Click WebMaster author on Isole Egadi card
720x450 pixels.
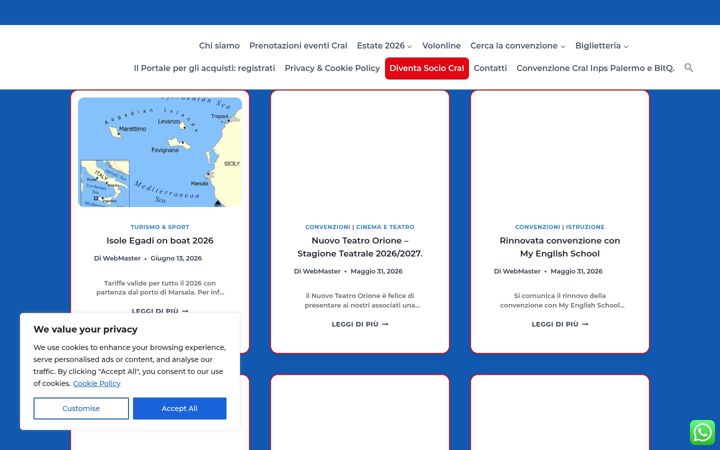pos(121,259)
